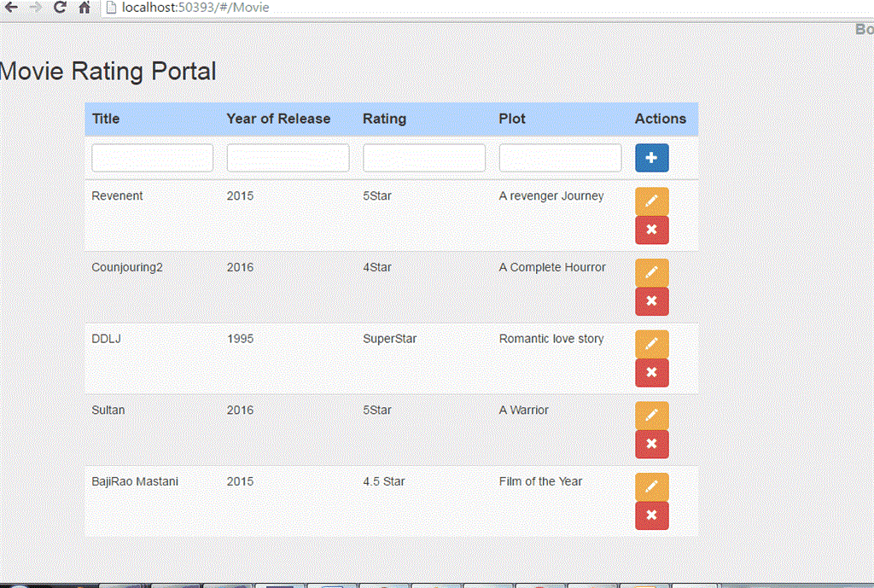The width and height of the screenshot is (874, 588).
Task: Click the Title column header
Action: 106,119
